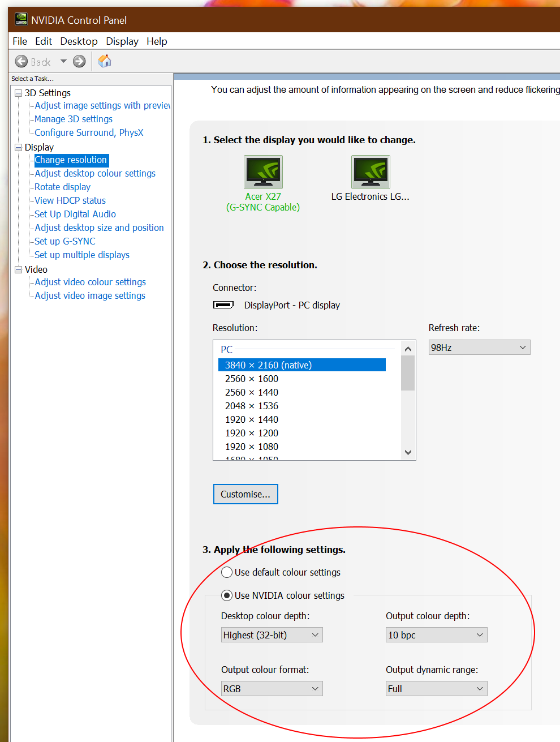Viewport: 560px width, 742px height.
Task: Open Set up G-SYNC
Action: point(65,241)
